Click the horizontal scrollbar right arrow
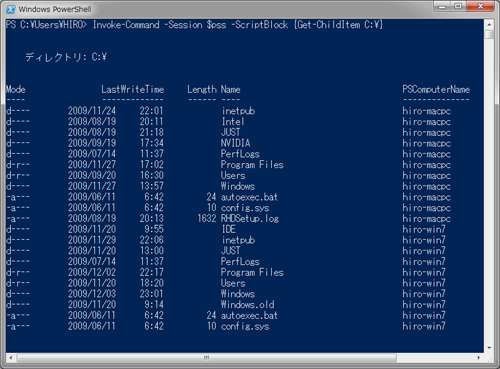The height and width of the screenshot is (369, 500). [479, 358]
